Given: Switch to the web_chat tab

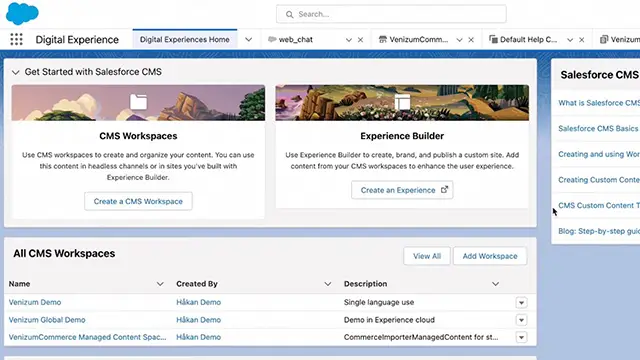Looking at the screenshot, I should (x=296, y=40).
